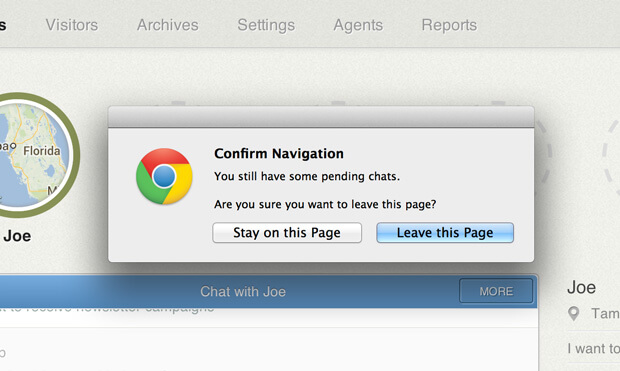View the Reports tab

[x=449, y=25]
